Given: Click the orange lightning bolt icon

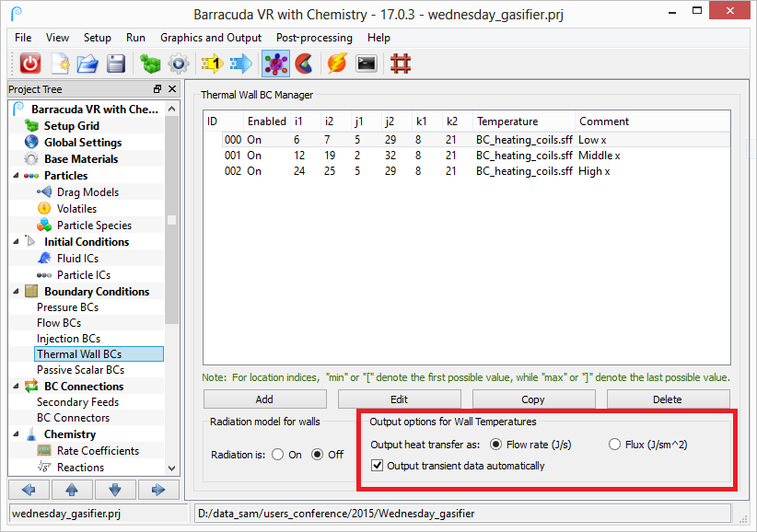Looking at the screenshot, I should click(336, 64).
